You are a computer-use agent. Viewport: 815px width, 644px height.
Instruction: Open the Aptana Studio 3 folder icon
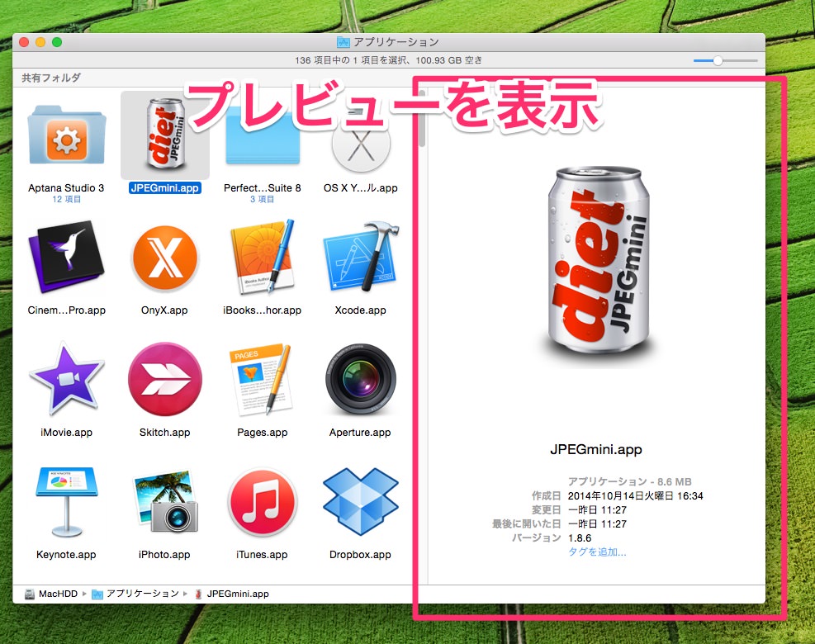point(67,135)
